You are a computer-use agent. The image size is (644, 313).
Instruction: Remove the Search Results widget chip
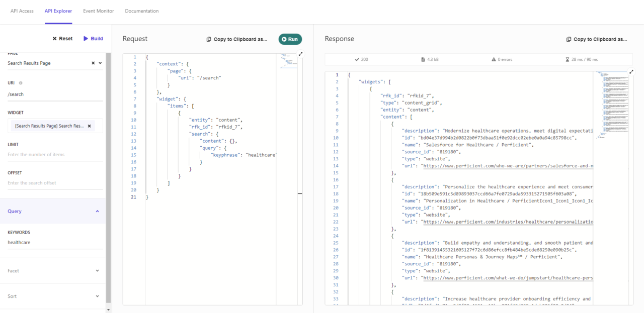pos(90,126)
